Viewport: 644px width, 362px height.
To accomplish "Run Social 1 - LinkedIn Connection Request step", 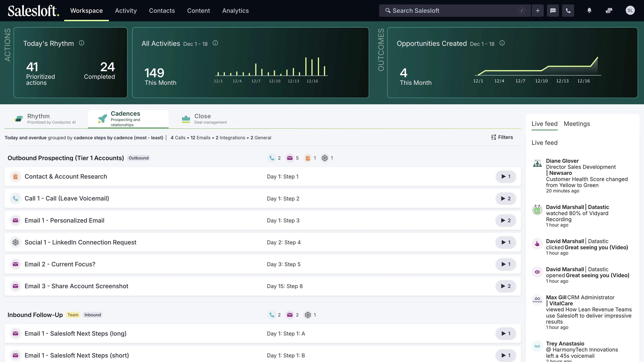I will point(506,242).
